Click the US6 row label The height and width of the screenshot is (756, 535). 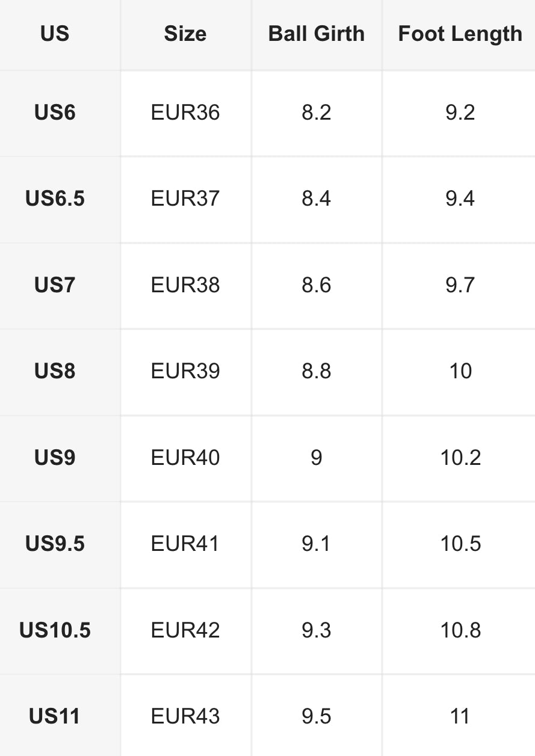[x=55, y=112]
